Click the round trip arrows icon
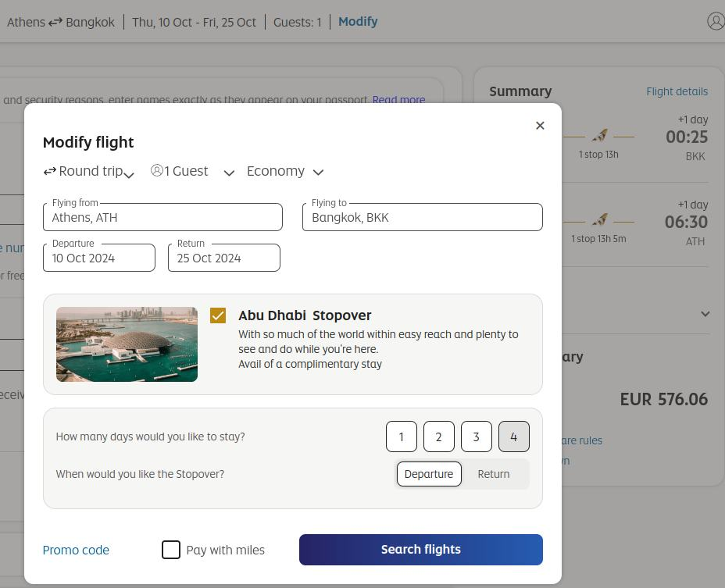The width and height of the screenshot is (725, 588). coord(49,171)
